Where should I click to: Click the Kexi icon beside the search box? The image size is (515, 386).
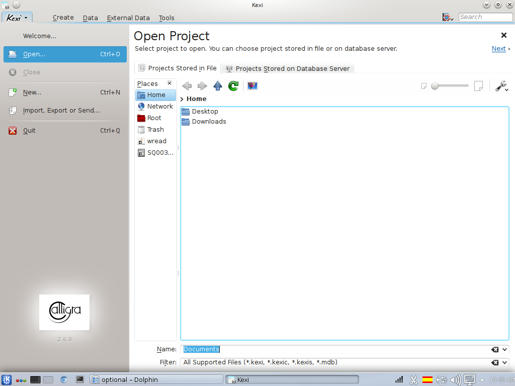pyautogui.click(x=447, y=17)
